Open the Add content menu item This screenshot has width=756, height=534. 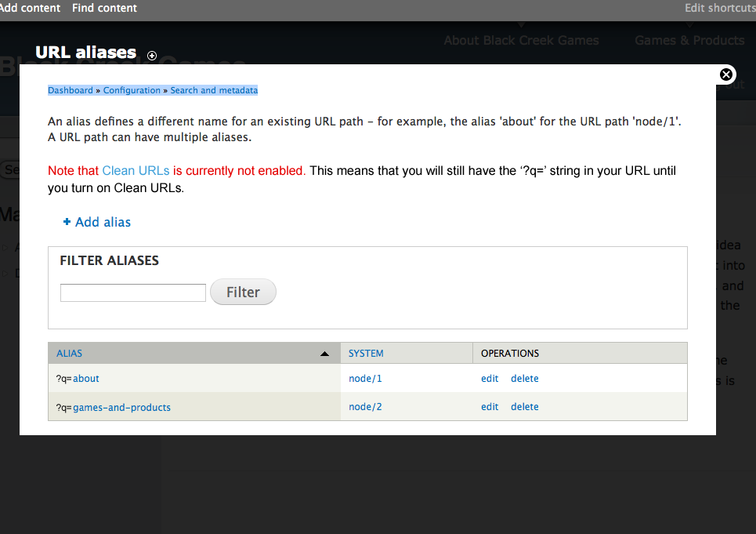coord(31,8)
